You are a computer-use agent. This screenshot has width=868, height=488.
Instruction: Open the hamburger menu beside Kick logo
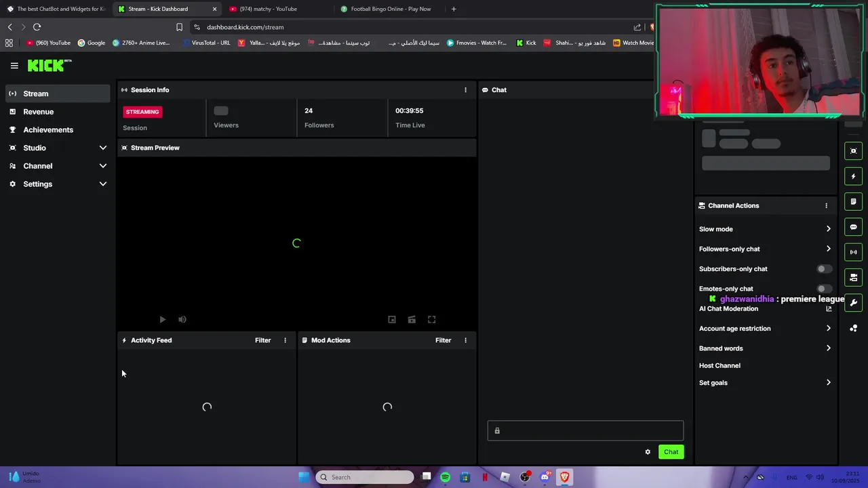[14, 66]
